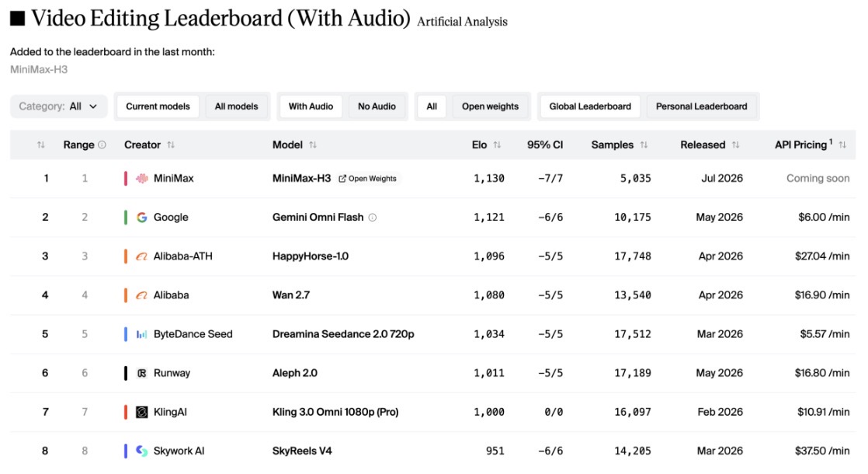Select the Personal Leaderboard tab
Image resolution: width=868 pixels, height=474 pixels.
(701, 106)
